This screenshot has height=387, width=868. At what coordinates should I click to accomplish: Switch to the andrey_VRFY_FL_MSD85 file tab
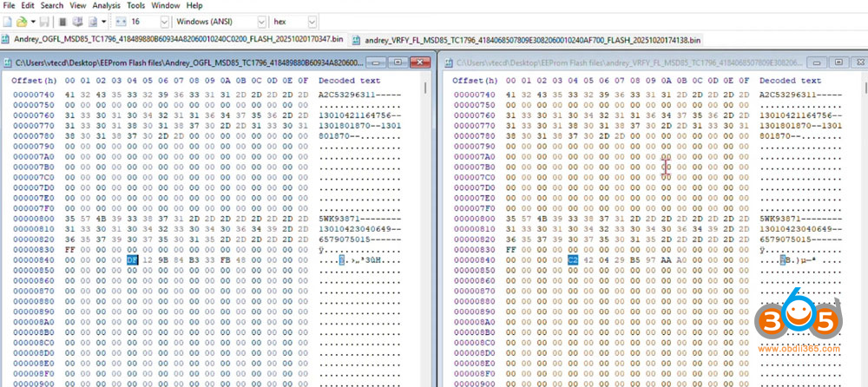[x=531, y=40]
